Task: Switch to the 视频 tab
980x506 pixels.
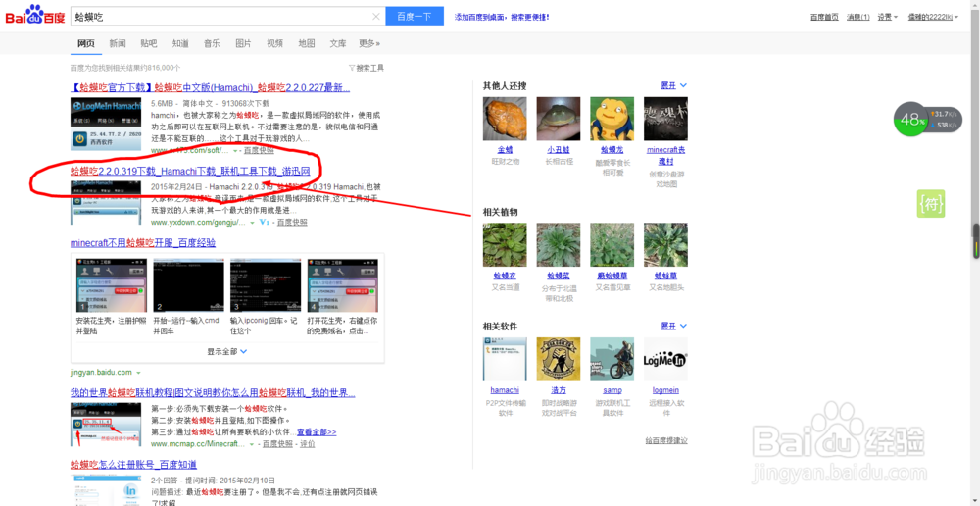Action: point(275,44)
